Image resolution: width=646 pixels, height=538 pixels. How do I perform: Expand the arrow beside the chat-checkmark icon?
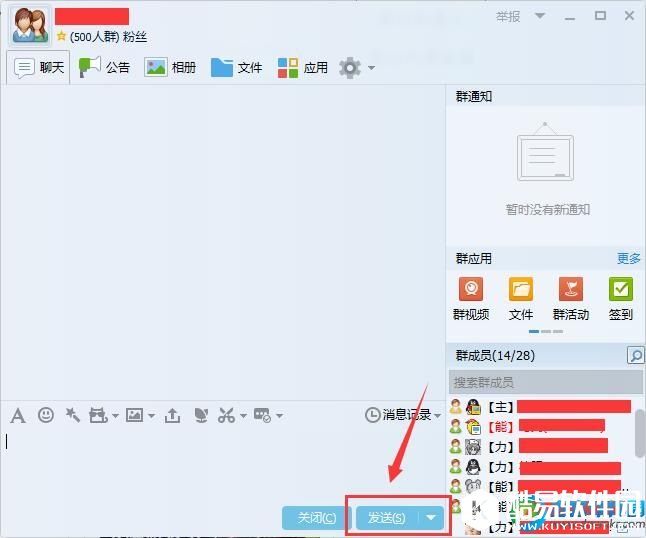[x=279, y=416]
